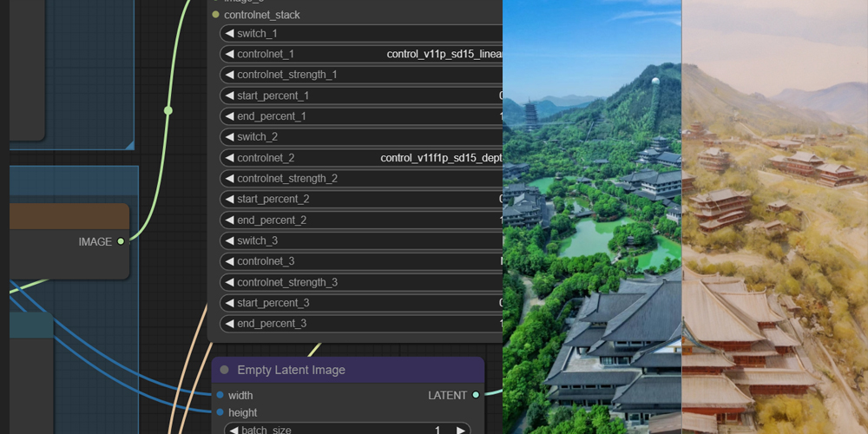Click the end_percent_2 field
868x434 pixels.
coord(361,220)
